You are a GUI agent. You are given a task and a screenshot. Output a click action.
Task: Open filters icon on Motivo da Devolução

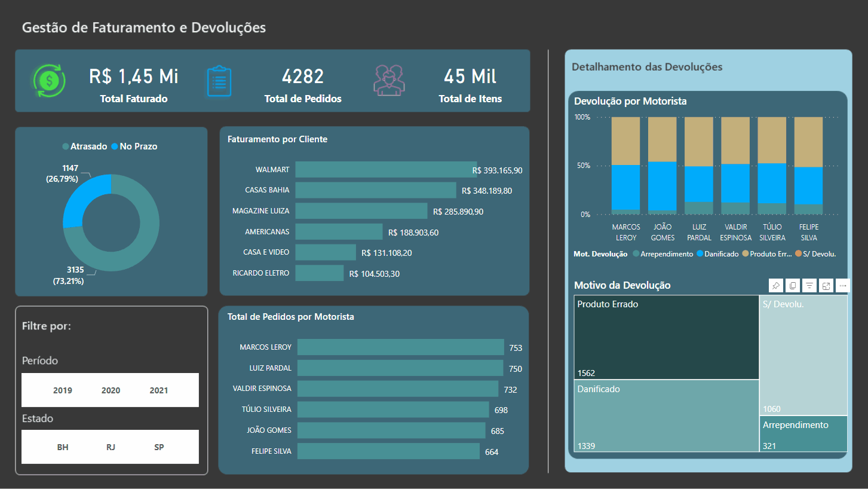pyautogui.click(x=809, y=286)
